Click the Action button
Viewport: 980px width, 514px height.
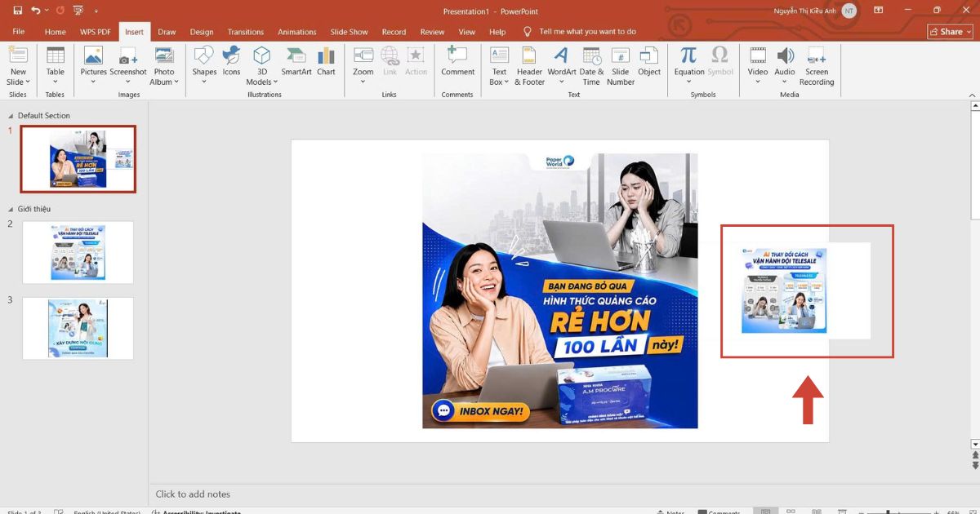pyautogui.click(x=416, y=61)
